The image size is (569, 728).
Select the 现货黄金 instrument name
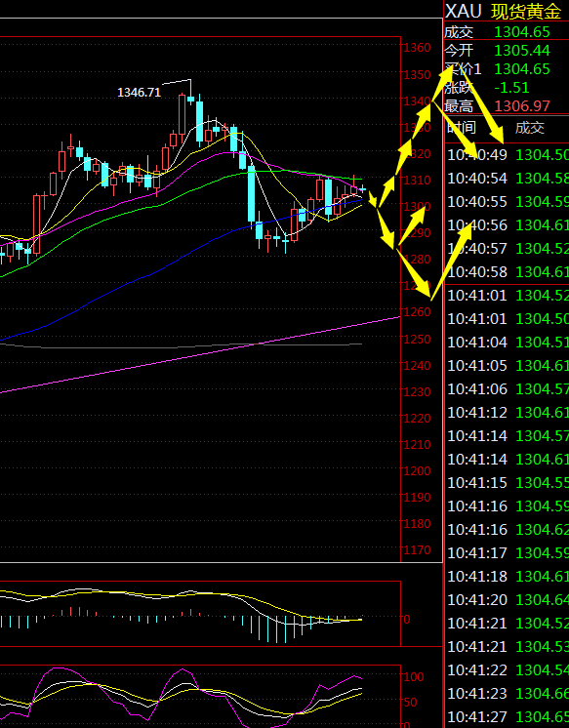pos(526,11)
